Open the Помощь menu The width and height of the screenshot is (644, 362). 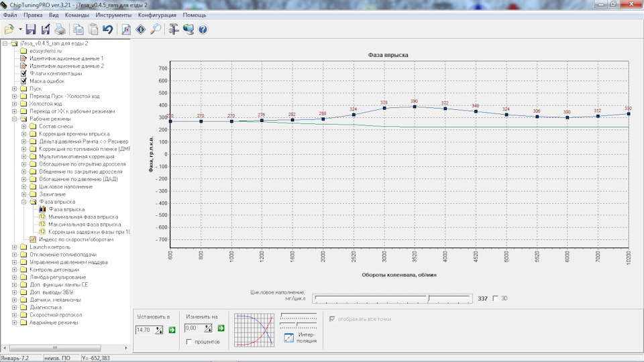[x=195, y=15]
